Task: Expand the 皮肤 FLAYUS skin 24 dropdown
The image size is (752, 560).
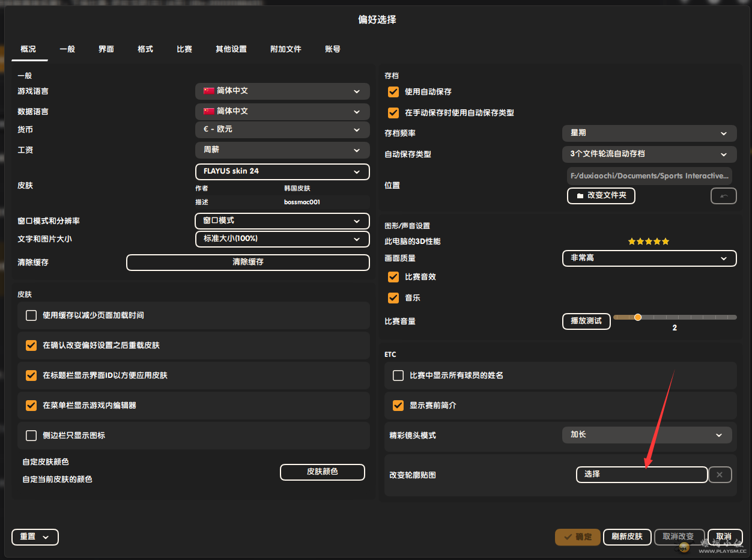Action: [282, 171]
